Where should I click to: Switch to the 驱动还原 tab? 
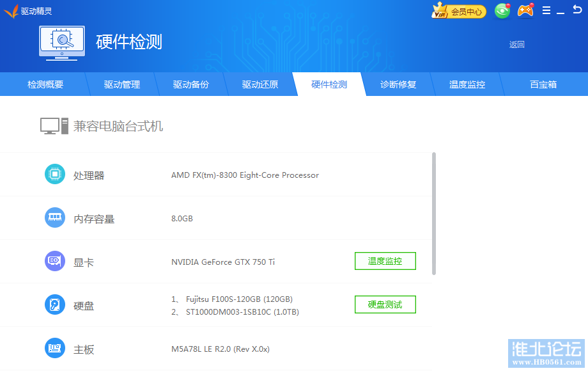(x=260, y=84)
